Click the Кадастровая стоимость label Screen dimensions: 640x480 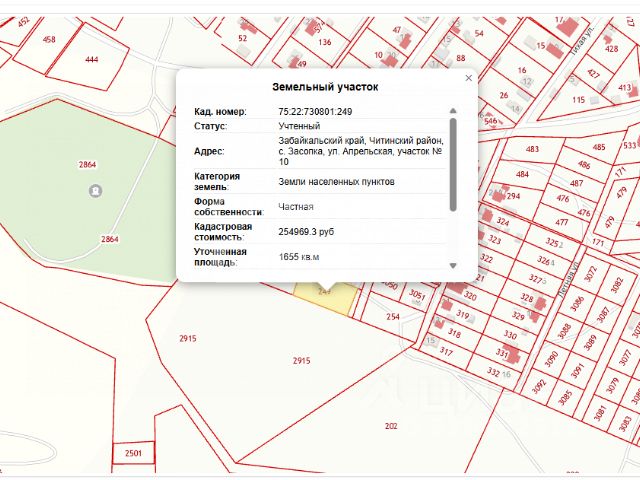pos(223,232)
